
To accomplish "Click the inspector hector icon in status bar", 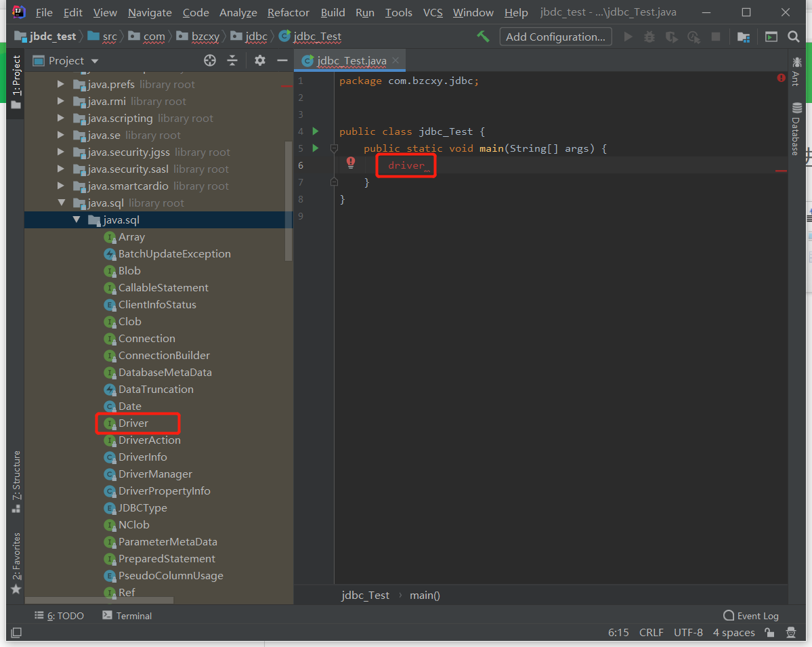I will [791, 633].
